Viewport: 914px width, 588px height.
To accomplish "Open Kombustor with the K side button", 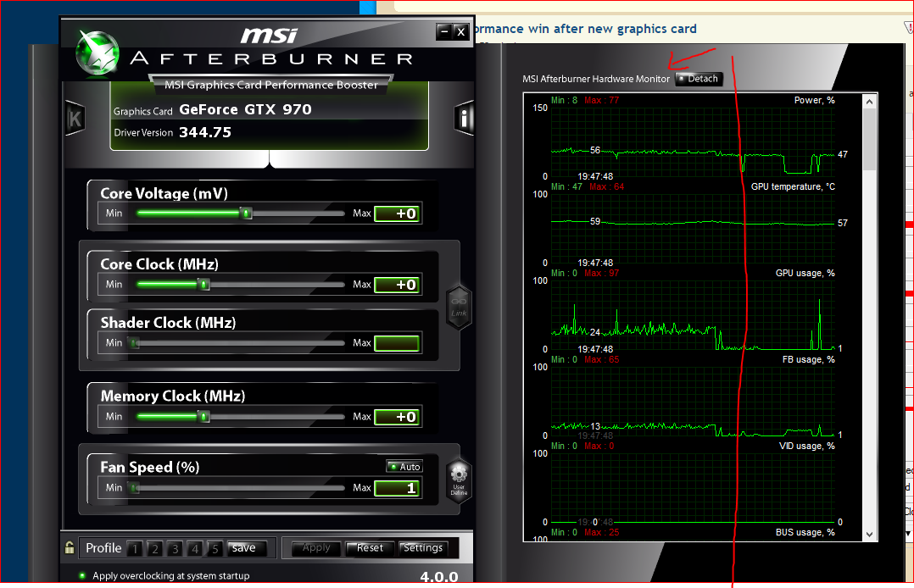I will [75, 119].
